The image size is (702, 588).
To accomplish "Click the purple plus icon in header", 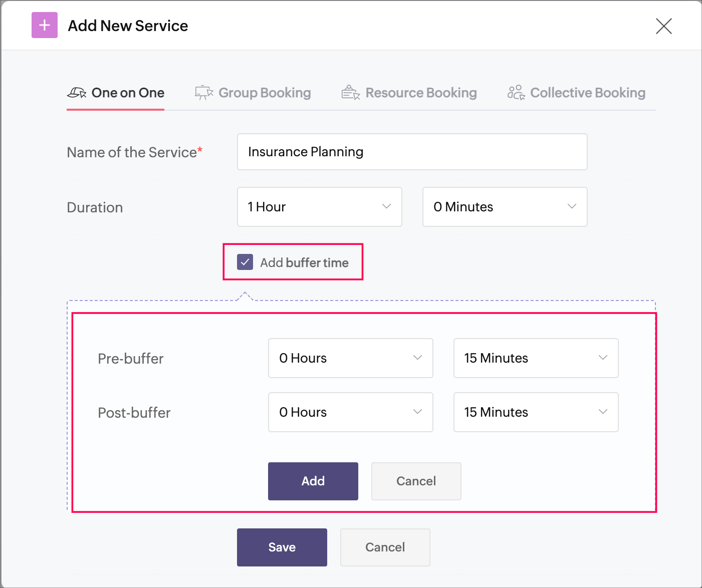I will (45, 25).
